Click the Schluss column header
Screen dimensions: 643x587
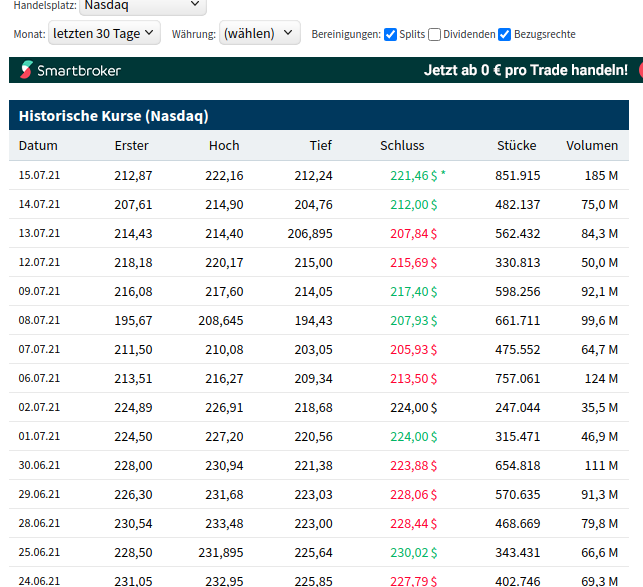[402, 145]
